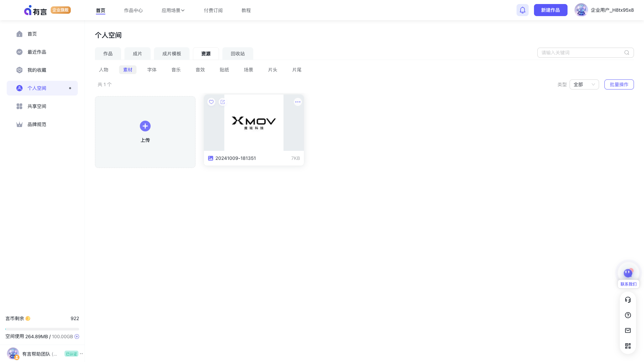Viewport: 644px width, 362px height.
Task: Click the 最近作品 sidebar icon
Action: tap(19, 52)
